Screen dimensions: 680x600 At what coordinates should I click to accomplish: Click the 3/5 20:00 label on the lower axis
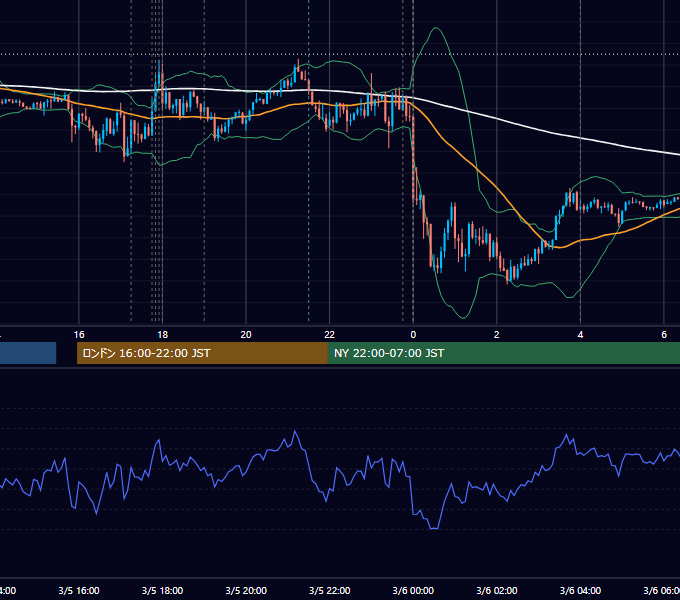tap(246, 591)
